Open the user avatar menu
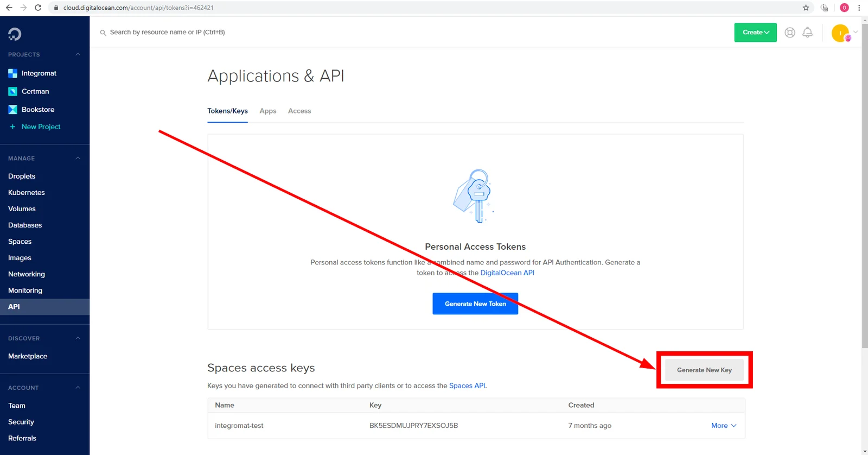 [x=840, y=33]
